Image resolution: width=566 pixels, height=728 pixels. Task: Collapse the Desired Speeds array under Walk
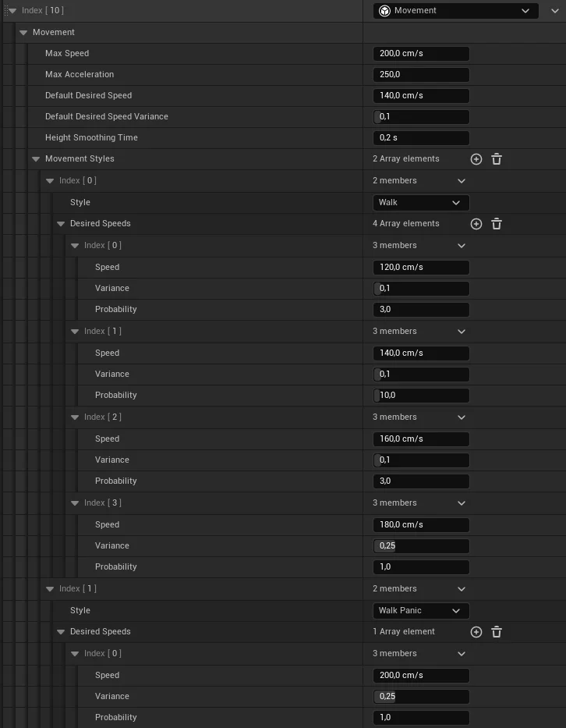pyautogui.click(x=61, y=223)
